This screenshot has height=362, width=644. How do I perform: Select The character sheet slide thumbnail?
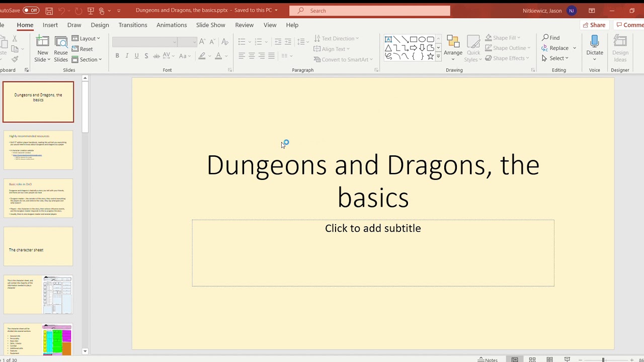coord(38,246)
